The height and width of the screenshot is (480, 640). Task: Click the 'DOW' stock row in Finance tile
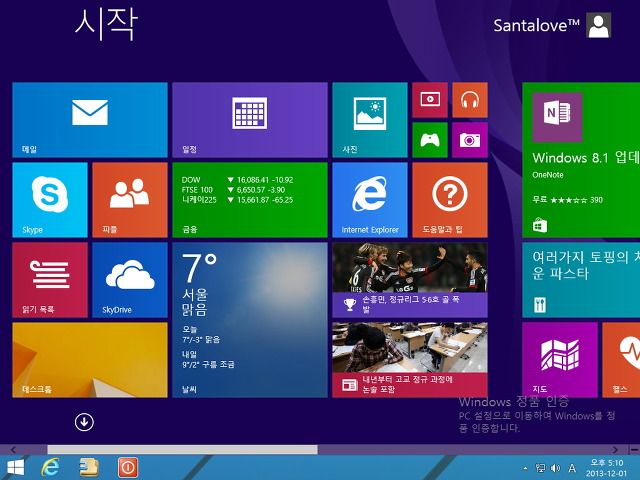(x=237, y=180)
